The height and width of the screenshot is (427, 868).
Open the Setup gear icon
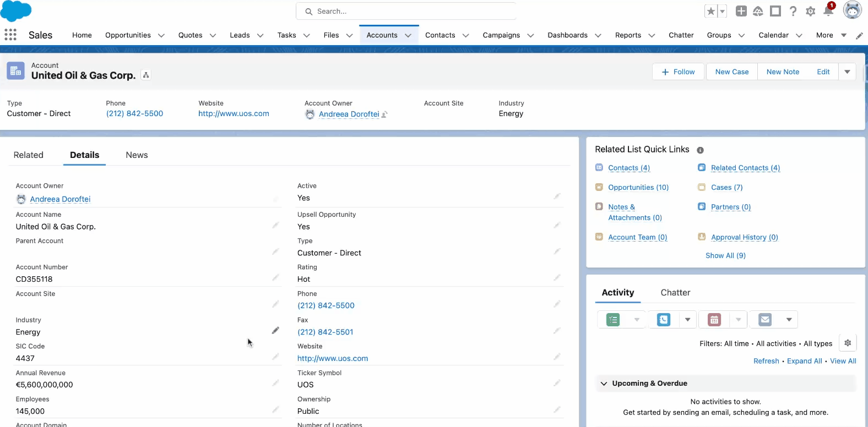tap(811, 11)
